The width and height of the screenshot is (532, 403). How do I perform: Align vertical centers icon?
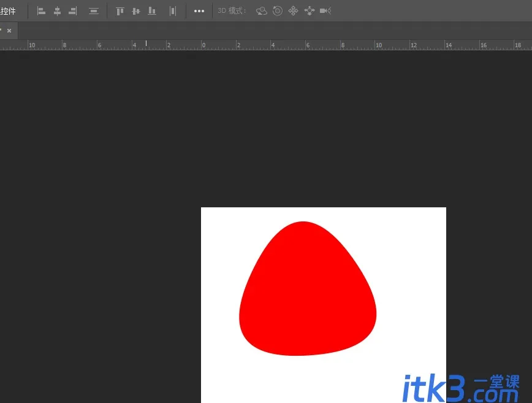point(136,11)
